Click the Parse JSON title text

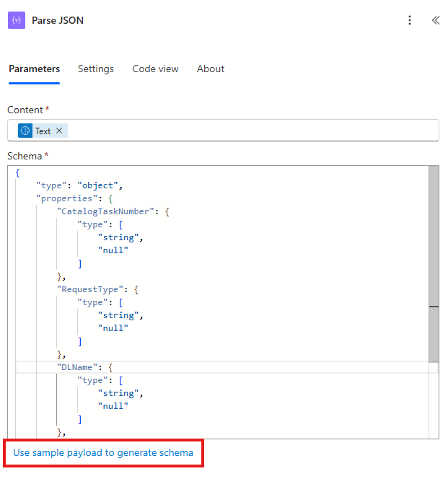coord(58,20)
